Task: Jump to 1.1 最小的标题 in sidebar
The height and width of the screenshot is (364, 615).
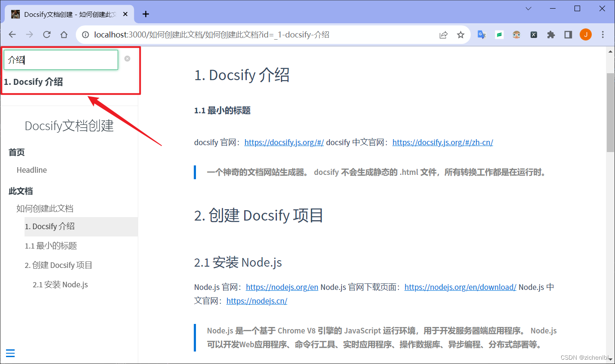Action: pyautogui.click(x=51, y=246)
